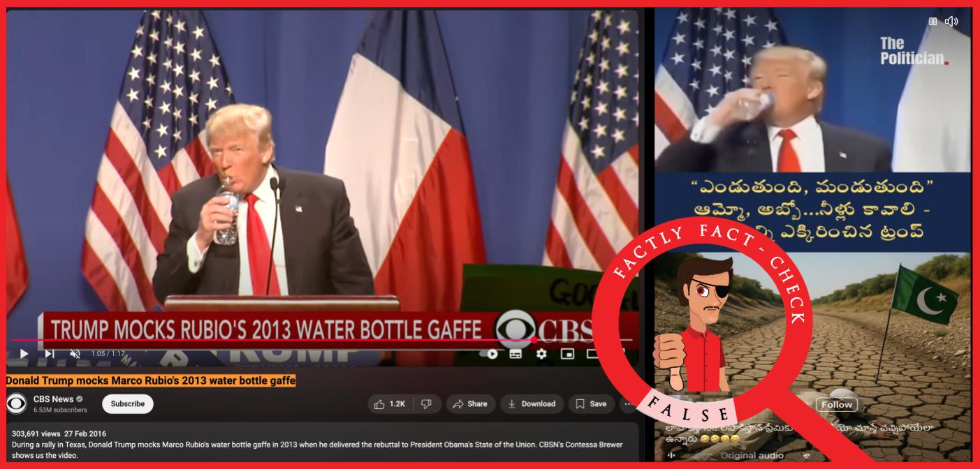Save the video to a playlist
980x469 pixels.
click(x=591, y=404)
